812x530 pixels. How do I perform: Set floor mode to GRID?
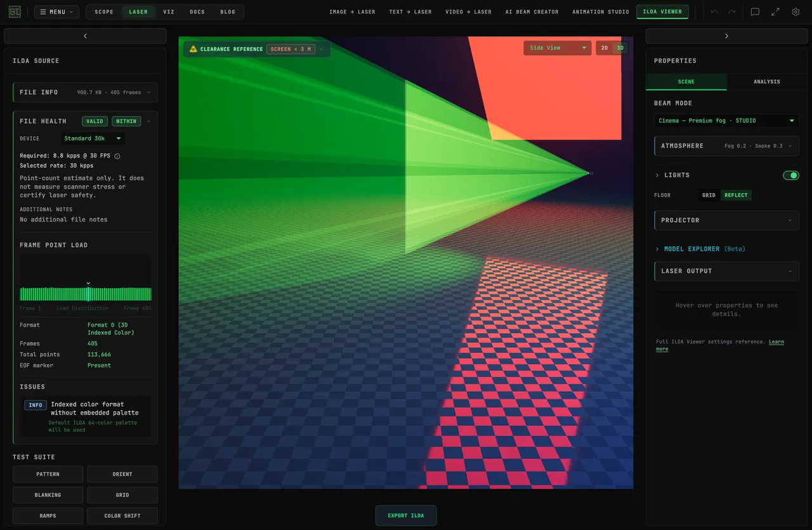[x=709, y=195]
